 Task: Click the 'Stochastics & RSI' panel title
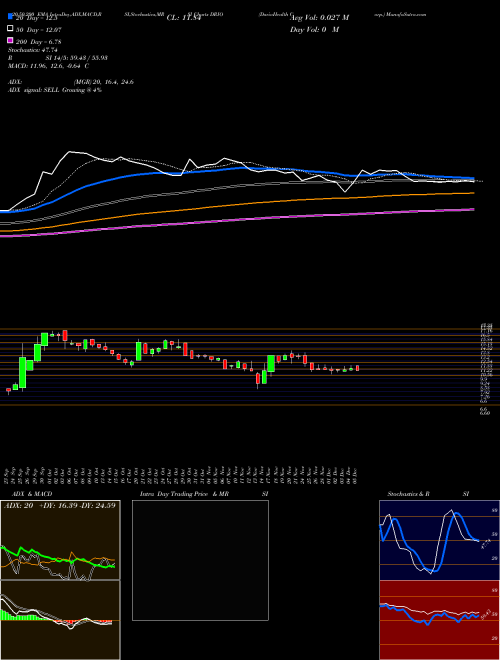click(428, 494)
